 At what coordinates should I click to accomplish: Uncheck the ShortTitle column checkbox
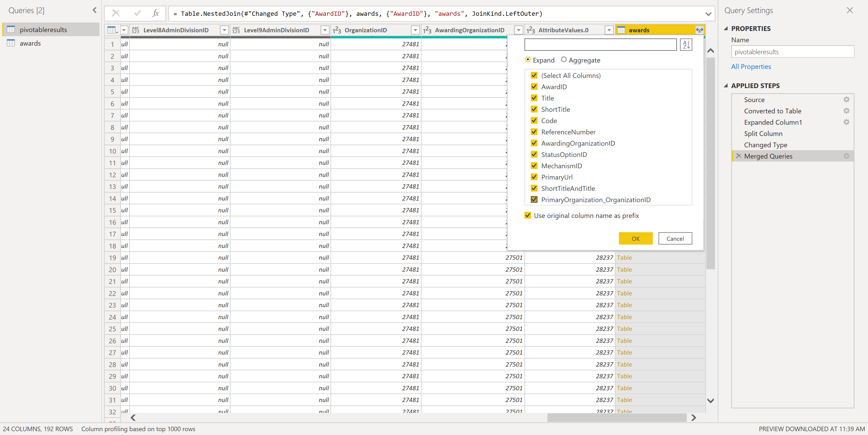click(534, 109)
